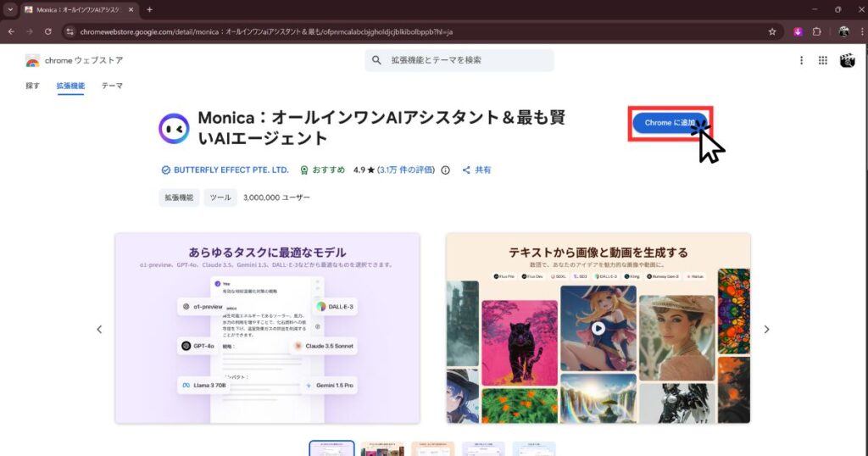Play the video in the image generation slide

598,328
